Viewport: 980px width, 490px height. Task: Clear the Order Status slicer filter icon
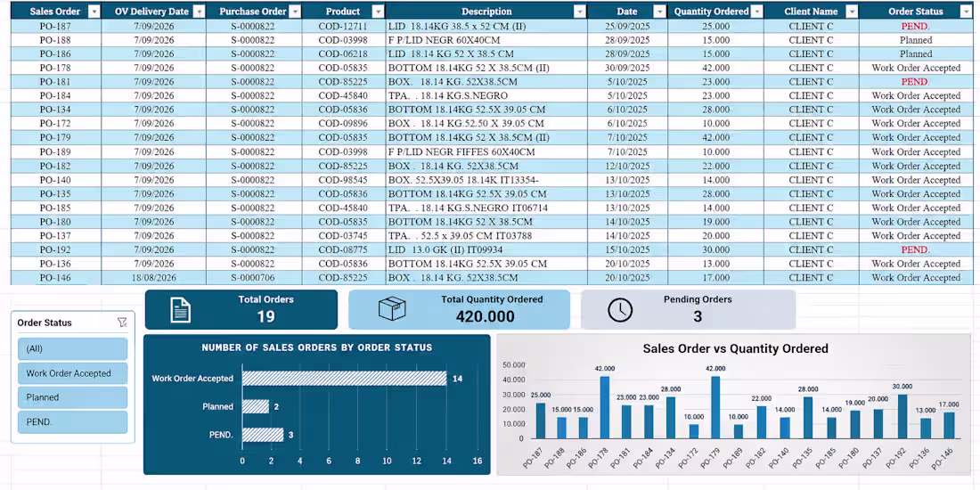tap(122, 323)
